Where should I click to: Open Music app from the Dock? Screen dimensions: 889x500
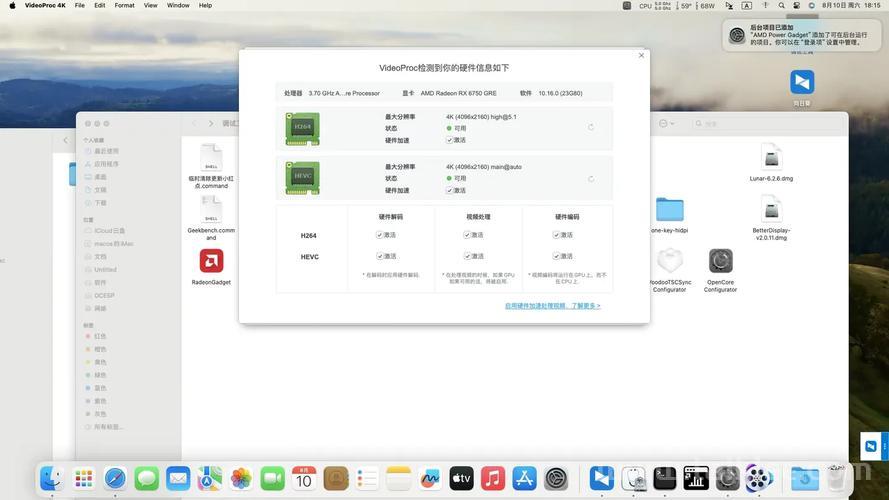(493, 478)
